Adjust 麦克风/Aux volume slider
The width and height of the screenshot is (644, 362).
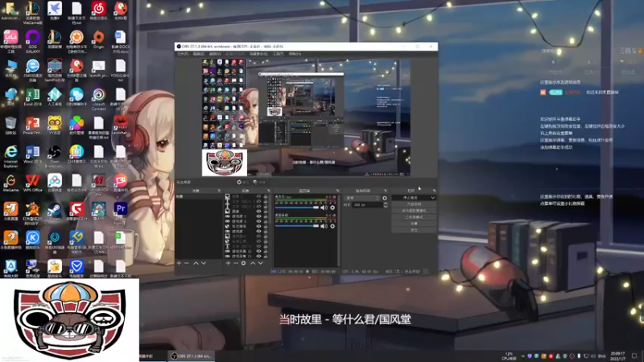click(297, 208)
